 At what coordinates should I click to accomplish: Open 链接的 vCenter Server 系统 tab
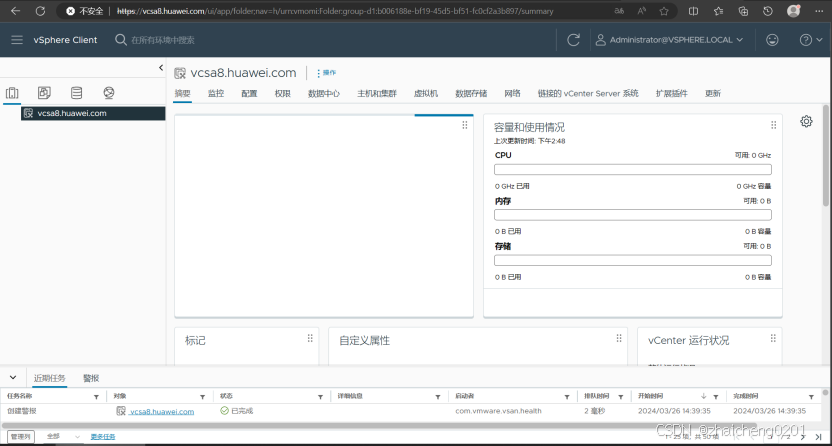coord(588,93)
